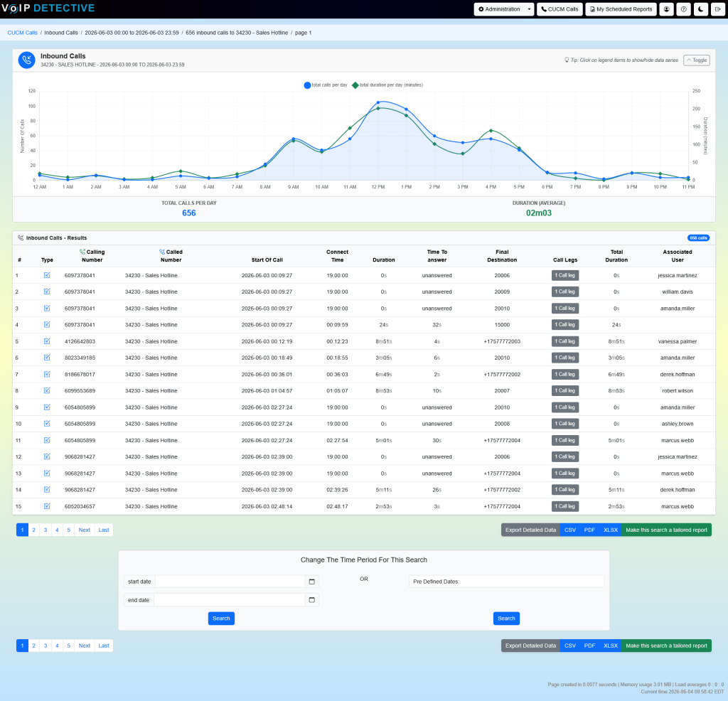This screenshot has width=728, height=701.
Task: Click the end date input field
Action: point(230,600)
